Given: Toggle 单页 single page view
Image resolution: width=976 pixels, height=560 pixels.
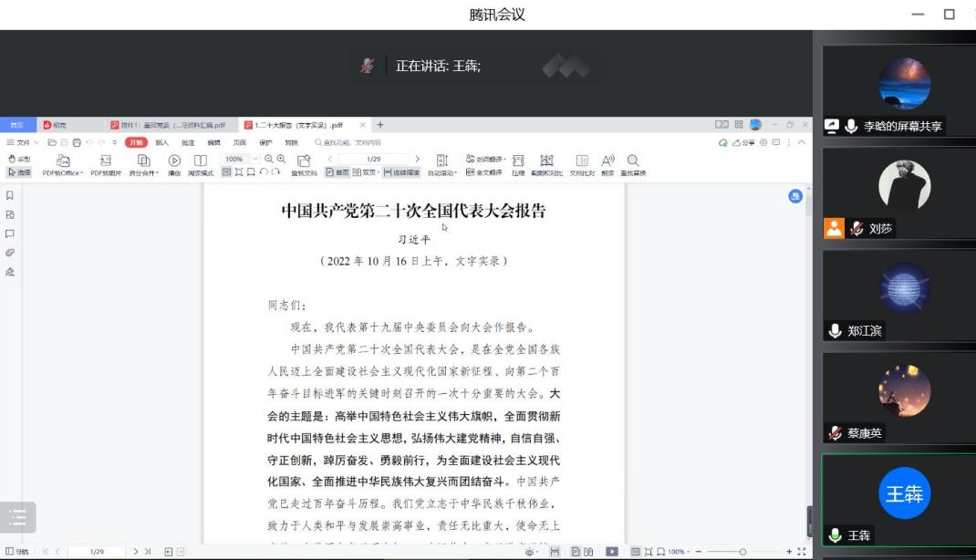Looking at the screenshot, I should click(337, 171).
